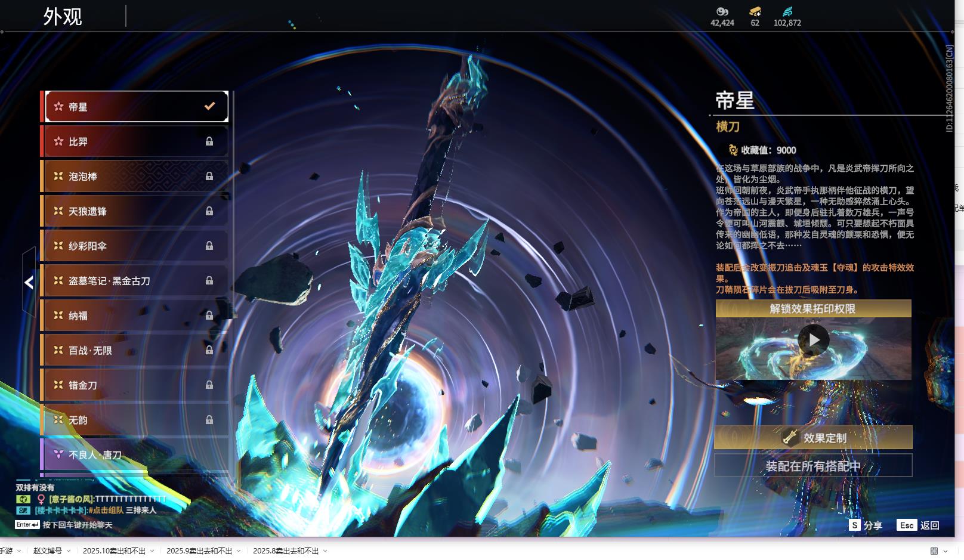Switch to the 赵文博号 sheet tab
Image resolution: width=964 pixels, height=560 pixels.
(x=48, y=550)
